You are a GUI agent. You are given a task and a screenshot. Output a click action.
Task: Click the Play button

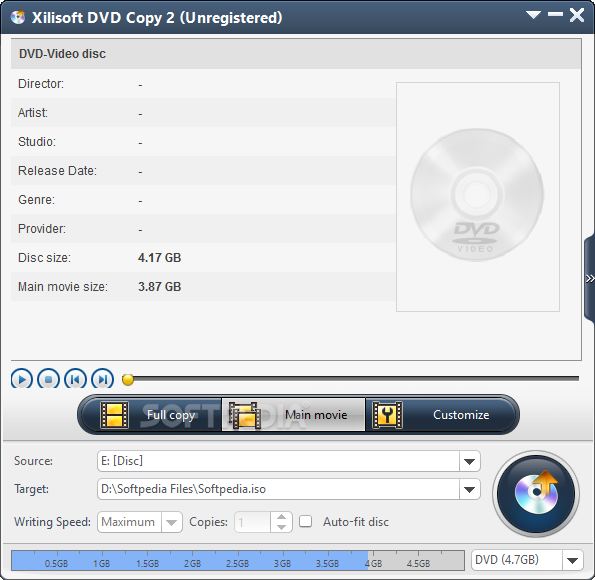coord(22,379)
